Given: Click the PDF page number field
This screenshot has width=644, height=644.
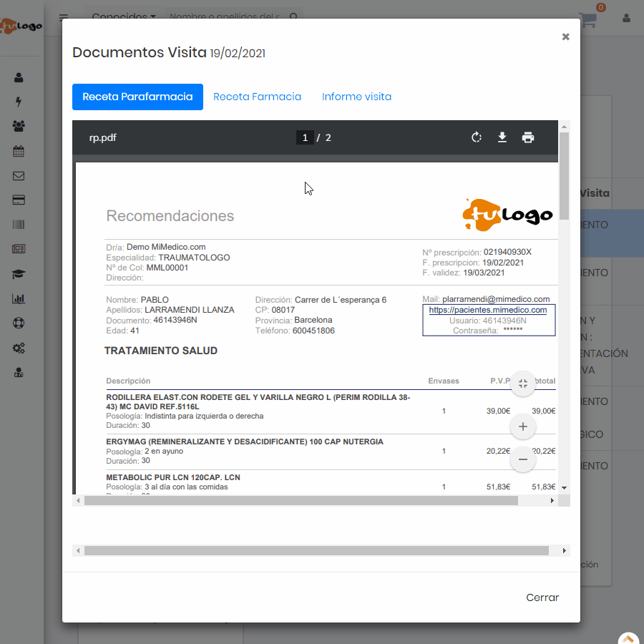Looking at the screenshot, I should [x=305, y=137].
